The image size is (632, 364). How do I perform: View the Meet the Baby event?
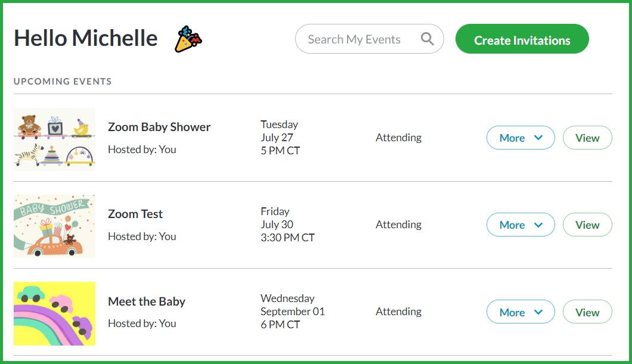(x=587, y=312)
